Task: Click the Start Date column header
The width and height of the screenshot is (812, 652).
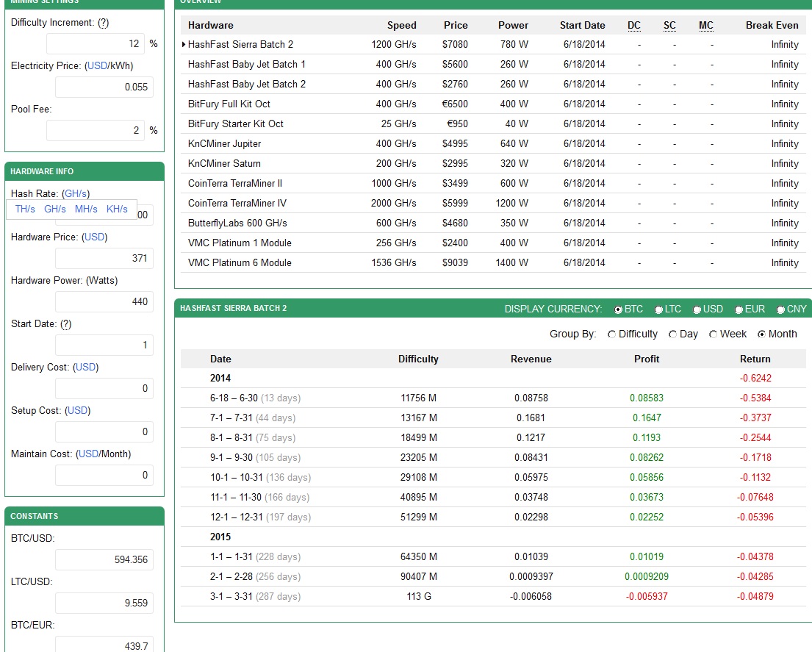Action: (x=583, y=26)
